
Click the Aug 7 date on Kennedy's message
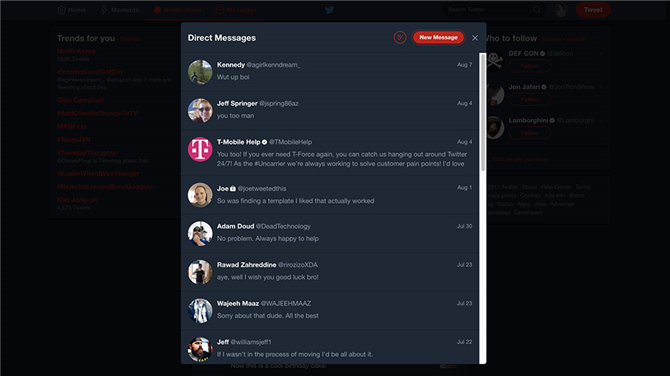pyautogui.click(x=464, y=65)
